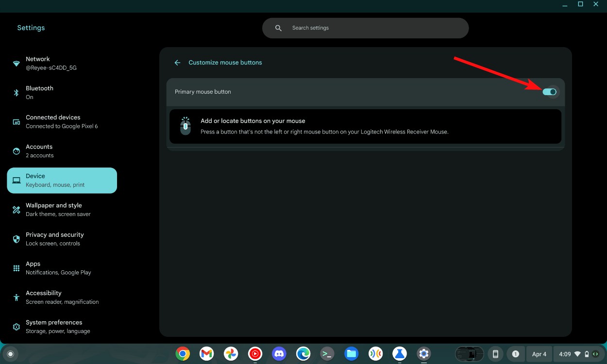Open the app launcher button
Viewport: 607px width, 364px height.
(x=10, y=353)
